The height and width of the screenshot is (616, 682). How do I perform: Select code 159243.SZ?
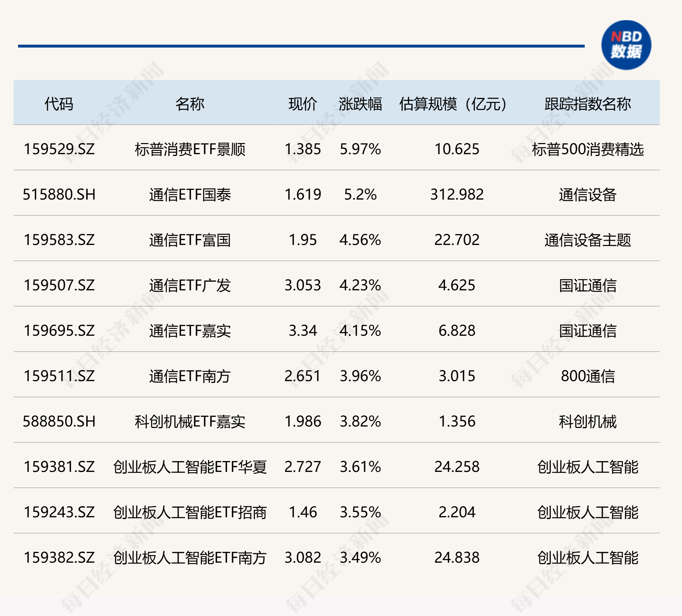59,512
